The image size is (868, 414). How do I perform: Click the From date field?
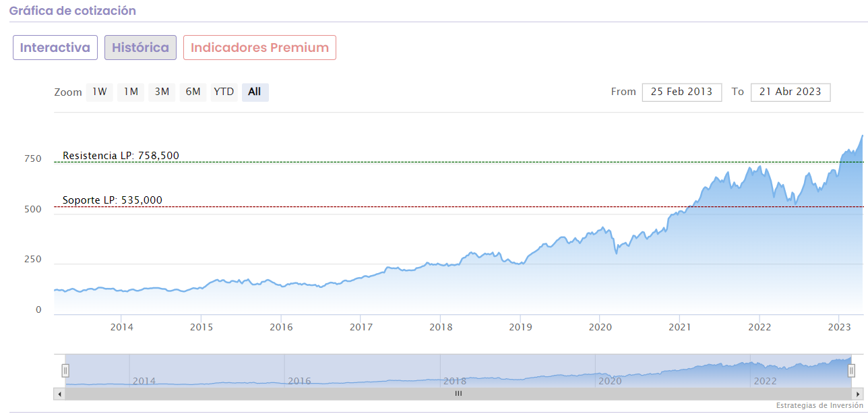pyautogui.click(x=681, y=92)
